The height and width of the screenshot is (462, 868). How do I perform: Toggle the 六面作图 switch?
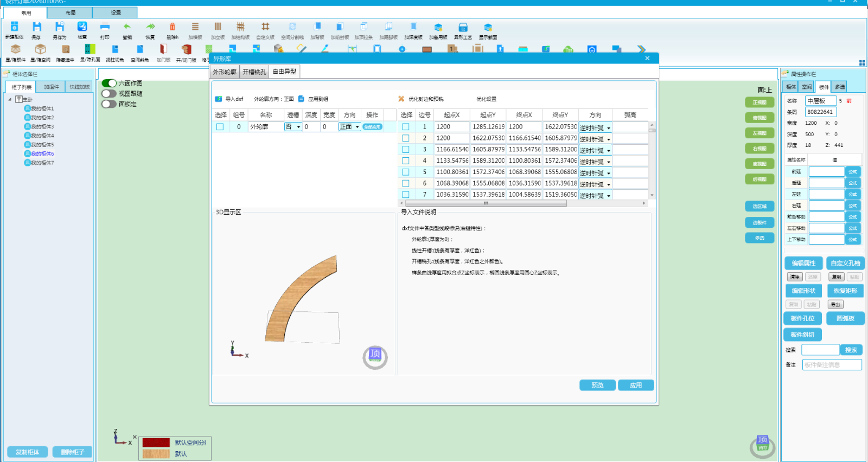pyautogui.click(x=109, y=83)
